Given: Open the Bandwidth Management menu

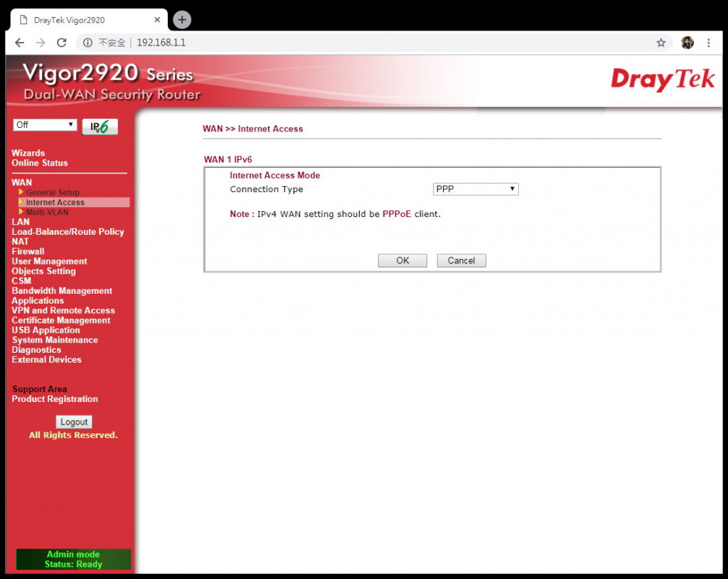Looking at the screenshot, I should coord(62,290).
